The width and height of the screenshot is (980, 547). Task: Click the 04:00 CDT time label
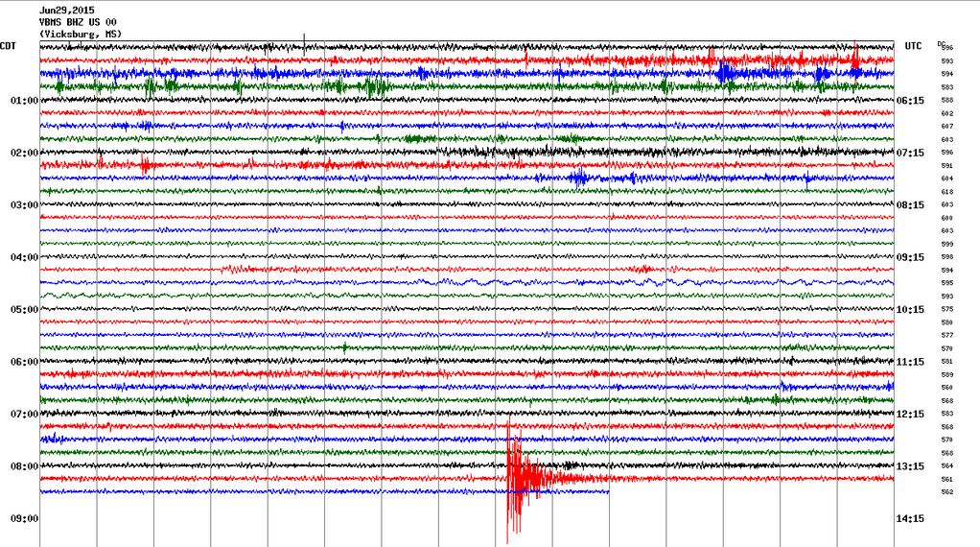24,257
